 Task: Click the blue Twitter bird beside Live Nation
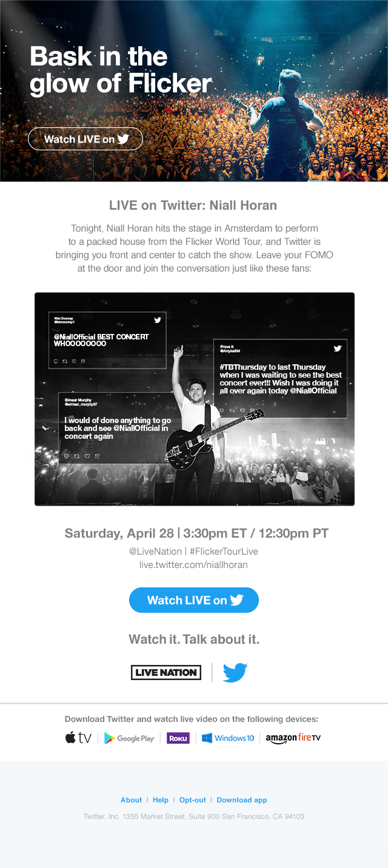point(235,672)
